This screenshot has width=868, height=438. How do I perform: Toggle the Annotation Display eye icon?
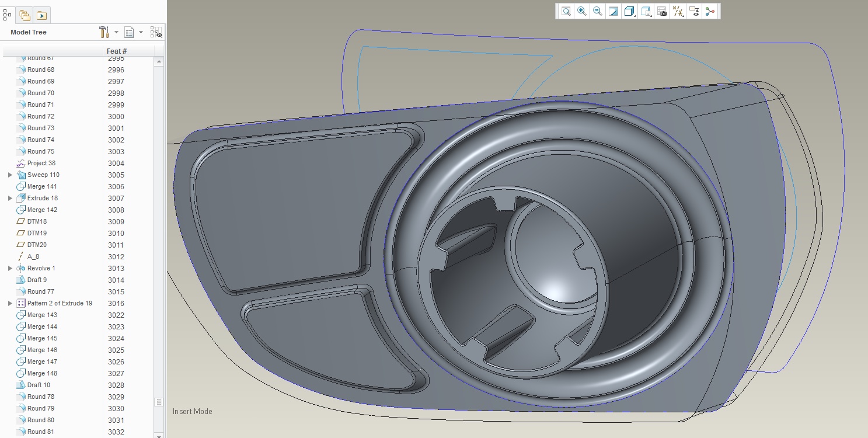694,11
